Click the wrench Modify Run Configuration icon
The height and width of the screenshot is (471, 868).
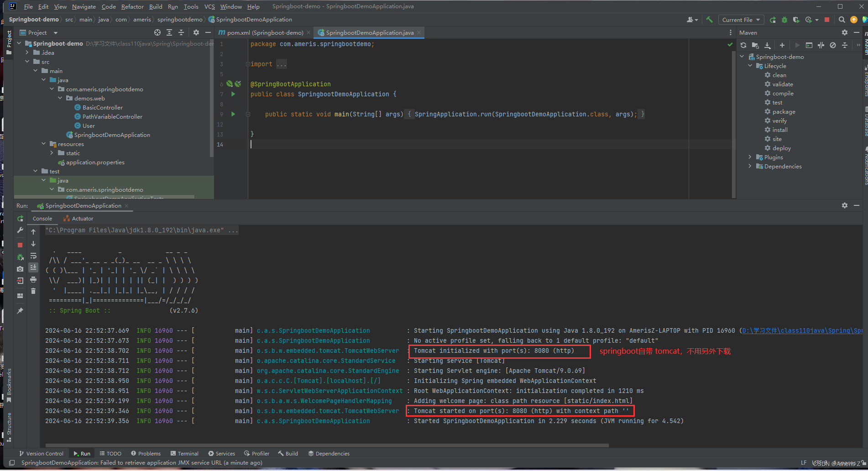(20, 230)
